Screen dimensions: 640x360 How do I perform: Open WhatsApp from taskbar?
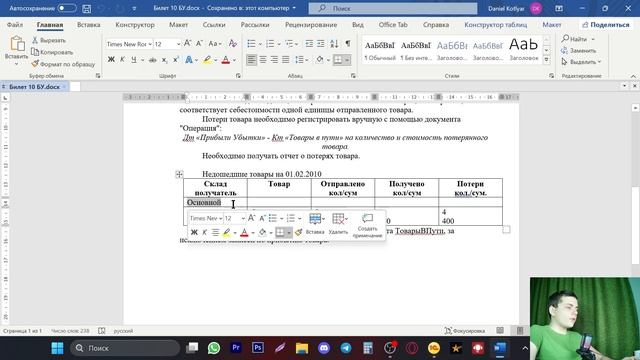pos(214,348)
